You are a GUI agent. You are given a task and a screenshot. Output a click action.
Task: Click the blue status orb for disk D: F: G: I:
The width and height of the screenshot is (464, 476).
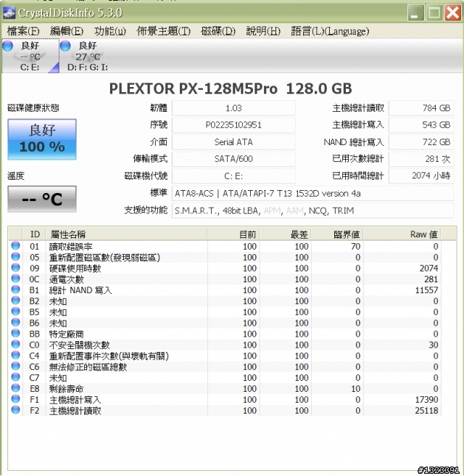(65, 46)
